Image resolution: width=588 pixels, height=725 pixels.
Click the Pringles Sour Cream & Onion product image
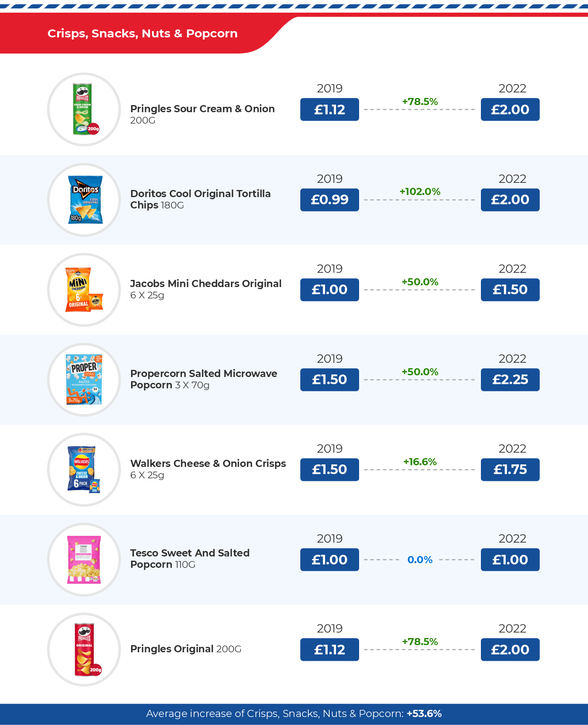pyautogui.click(x=84, y=109)
